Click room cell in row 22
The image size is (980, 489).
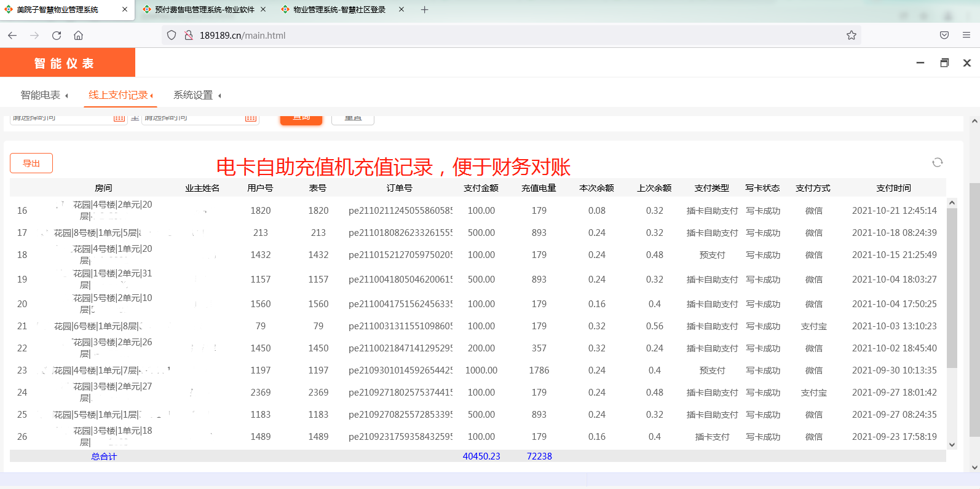pos(103,348)
